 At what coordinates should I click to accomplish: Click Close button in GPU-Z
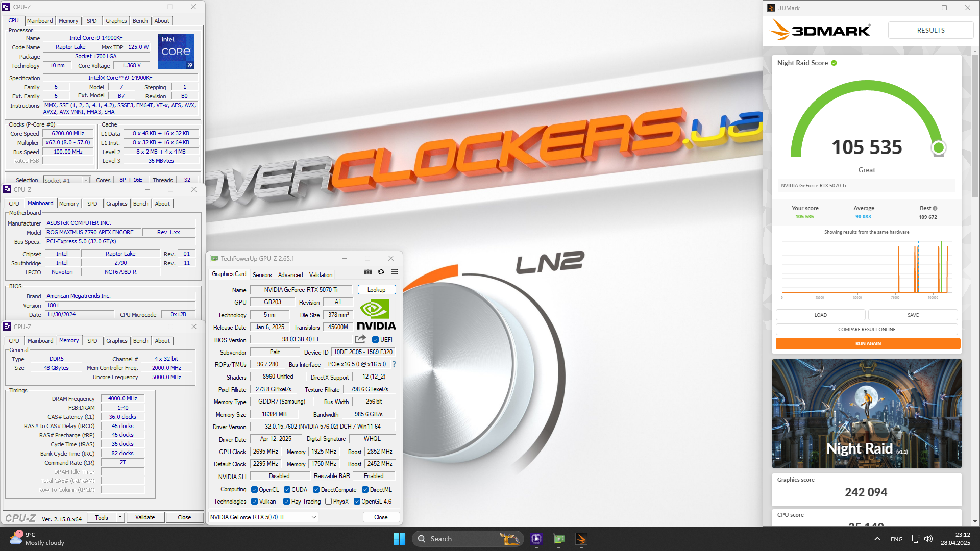[x=381, y=517]
